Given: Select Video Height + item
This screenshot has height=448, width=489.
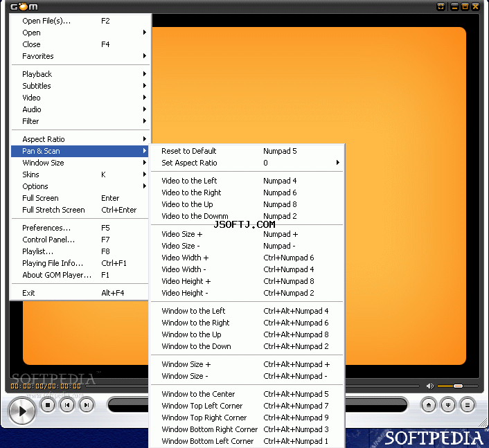Looking at the screenshot, I should click(x=247, y=281).
